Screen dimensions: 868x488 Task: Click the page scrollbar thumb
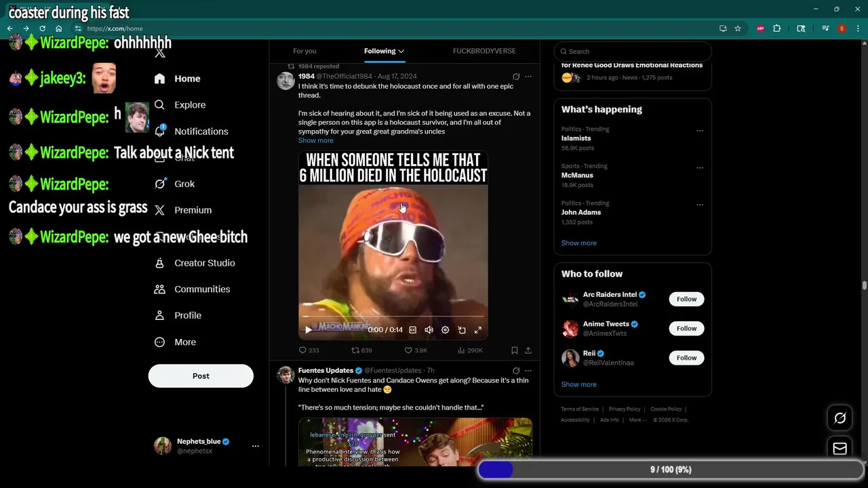click(x=865, y=286)
